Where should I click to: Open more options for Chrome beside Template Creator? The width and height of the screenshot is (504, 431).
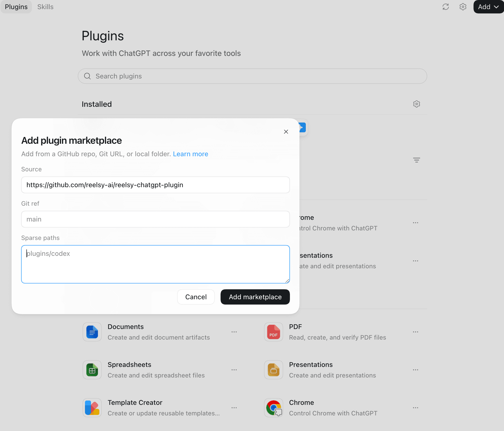point(415,408)
